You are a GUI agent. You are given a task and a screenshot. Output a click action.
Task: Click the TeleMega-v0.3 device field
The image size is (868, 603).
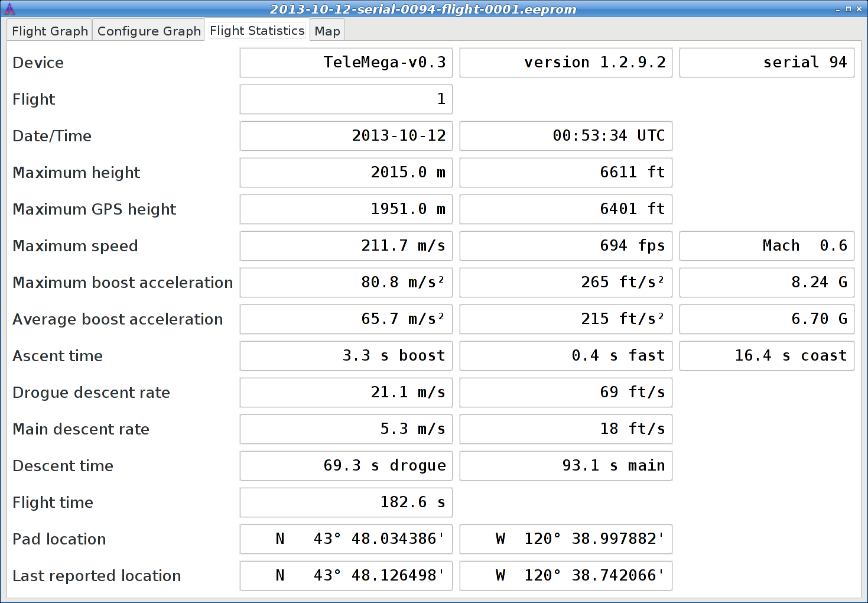click(x=346, y=63)
